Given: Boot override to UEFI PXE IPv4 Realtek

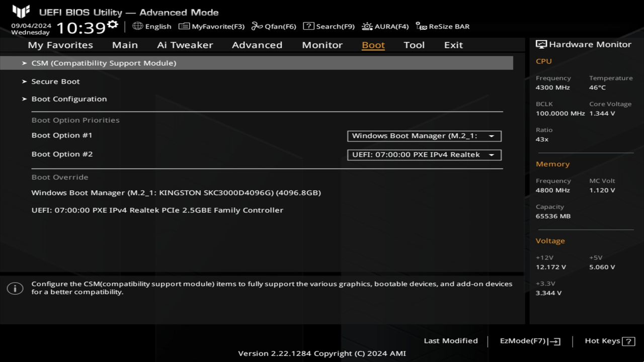Looking at the screenshot, I should tap(157, 210).
